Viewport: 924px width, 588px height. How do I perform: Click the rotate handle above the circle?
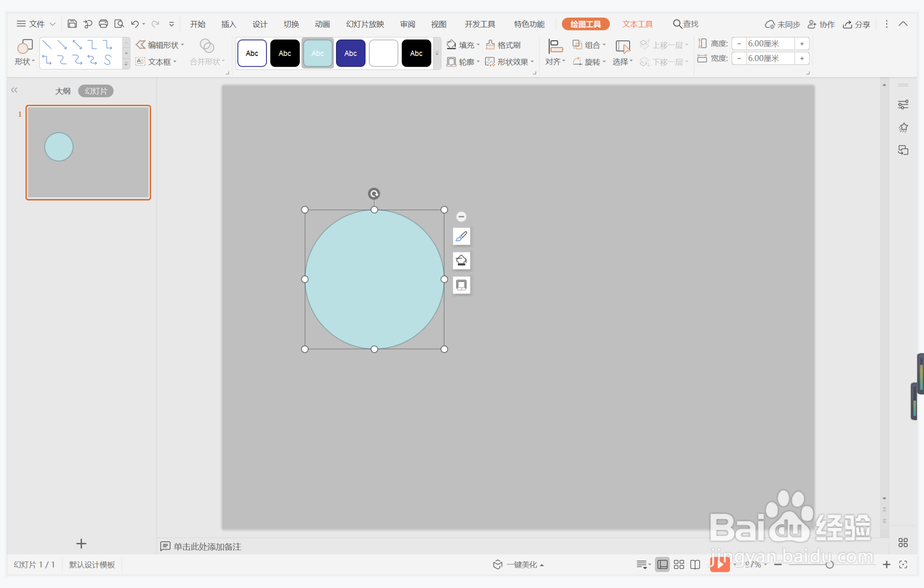pyautogui.click(x=374, y=194)
